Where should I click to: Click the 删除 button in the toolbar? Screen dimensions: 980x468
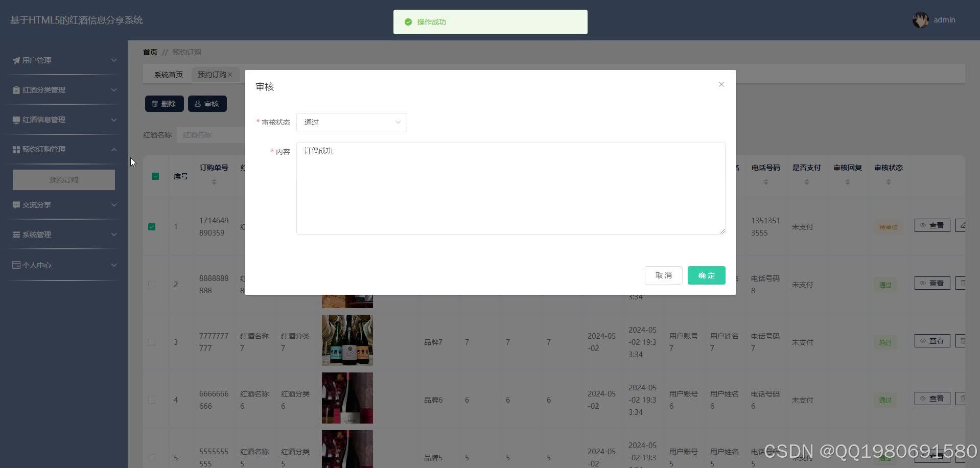coord(164,104)
